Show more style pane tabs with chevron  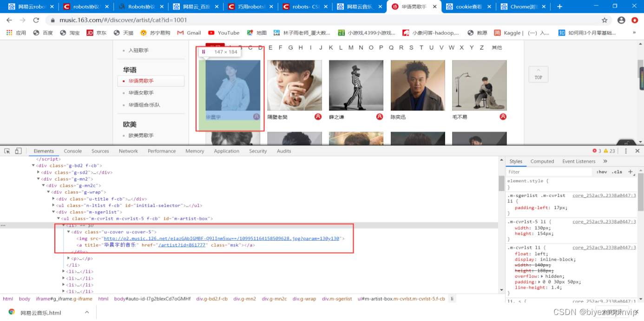click(605, 161)
